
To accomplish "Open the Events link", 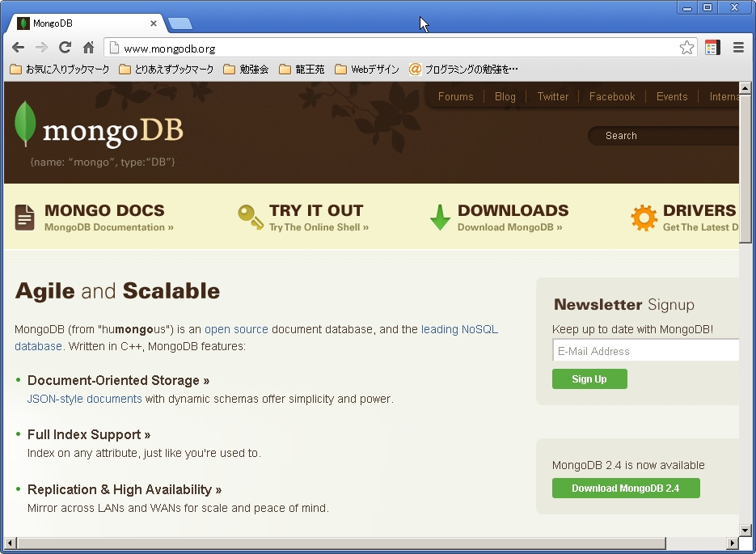I will pyautogui.click(x=672, y=96).
